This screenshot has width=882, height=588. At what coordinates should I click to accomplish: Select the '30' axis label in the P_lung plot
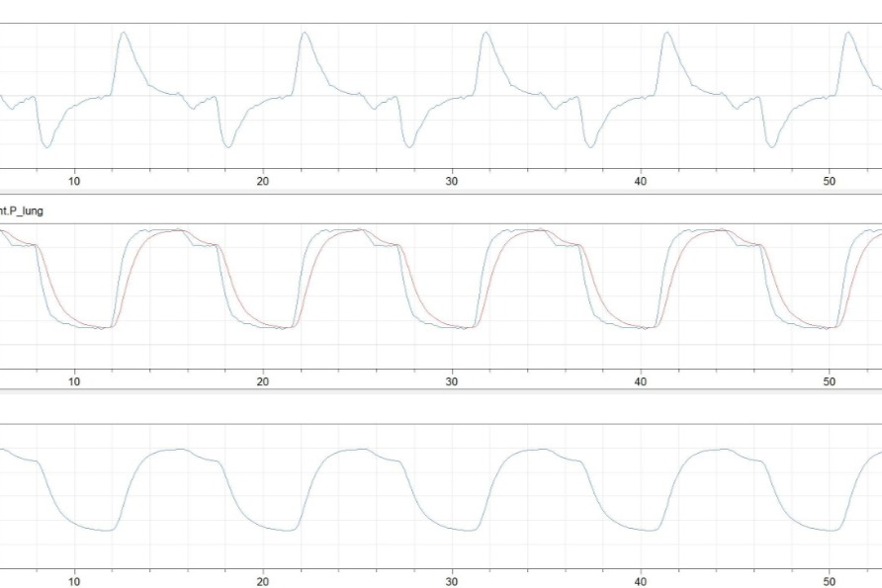452,381
